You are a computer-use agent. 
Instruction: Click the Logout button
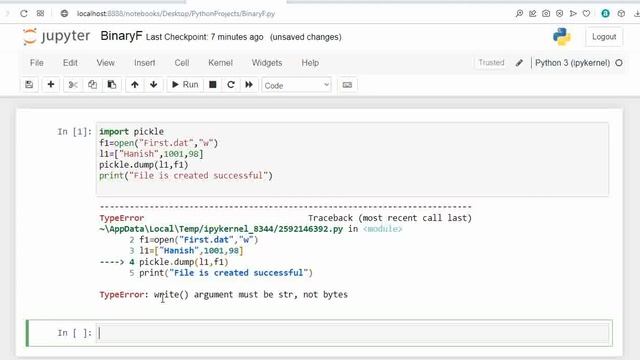coord(604,37)
